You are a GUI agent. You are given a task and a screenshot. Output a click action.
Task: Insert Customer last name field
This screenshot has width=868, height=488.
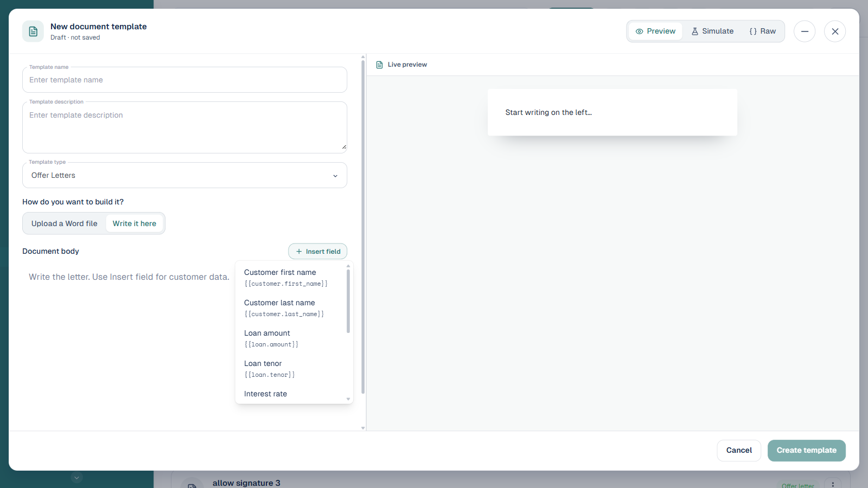coord(291,308)
